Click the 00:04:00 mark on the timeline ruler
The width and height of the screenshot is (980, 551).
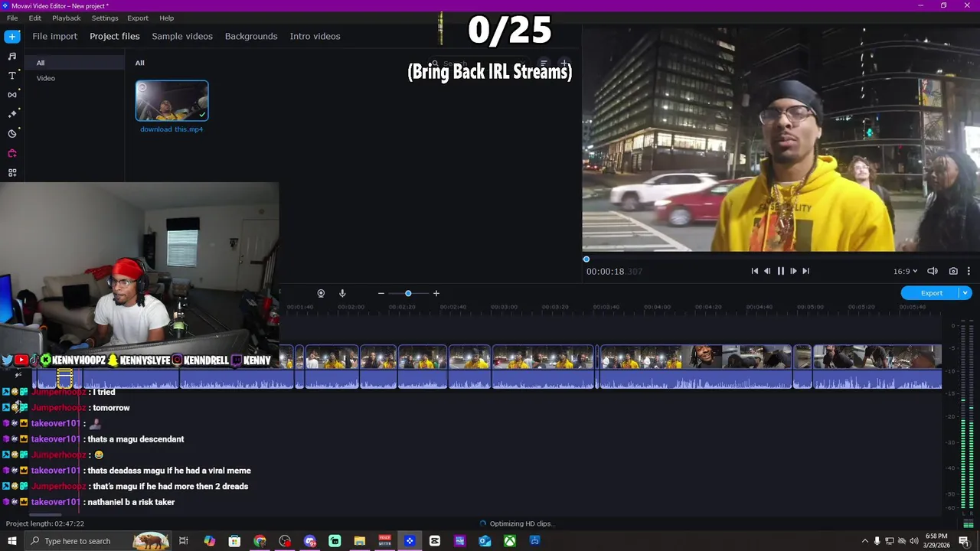coord(657,307)
